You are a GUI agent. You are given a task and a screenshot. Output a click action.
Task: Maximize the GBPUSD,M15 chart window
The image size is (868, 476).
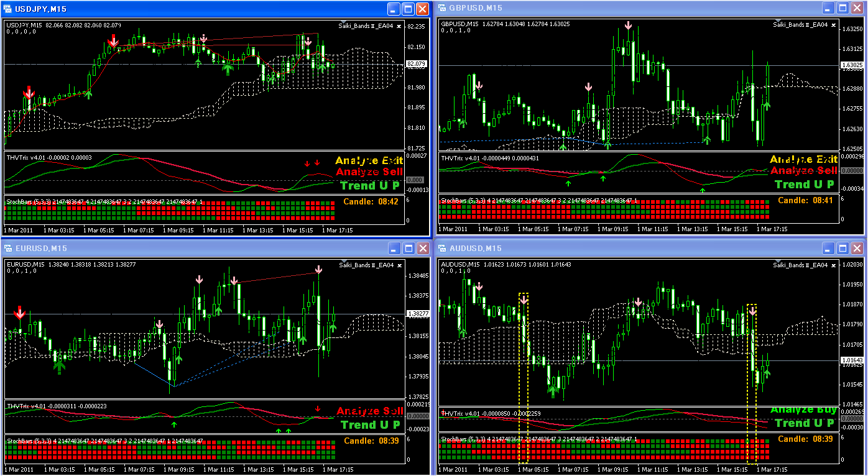[x=842, y=8]
